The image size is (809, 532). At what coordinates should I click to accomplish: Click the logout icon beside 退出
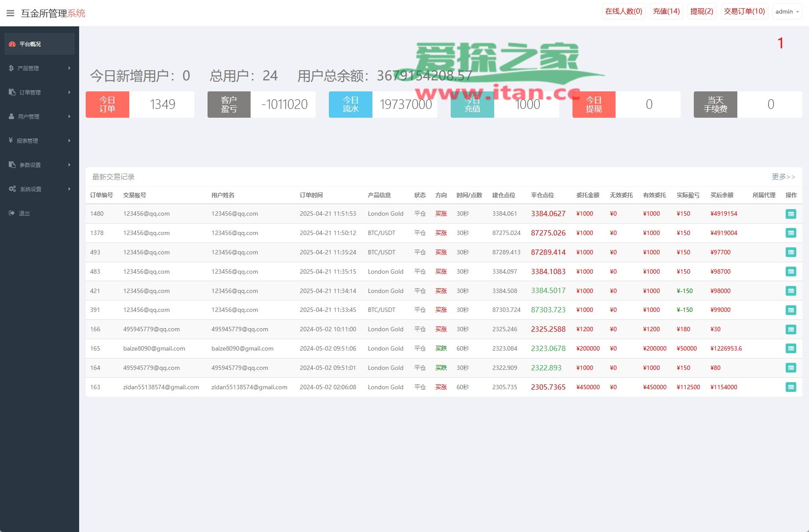(x=11, y=213)
